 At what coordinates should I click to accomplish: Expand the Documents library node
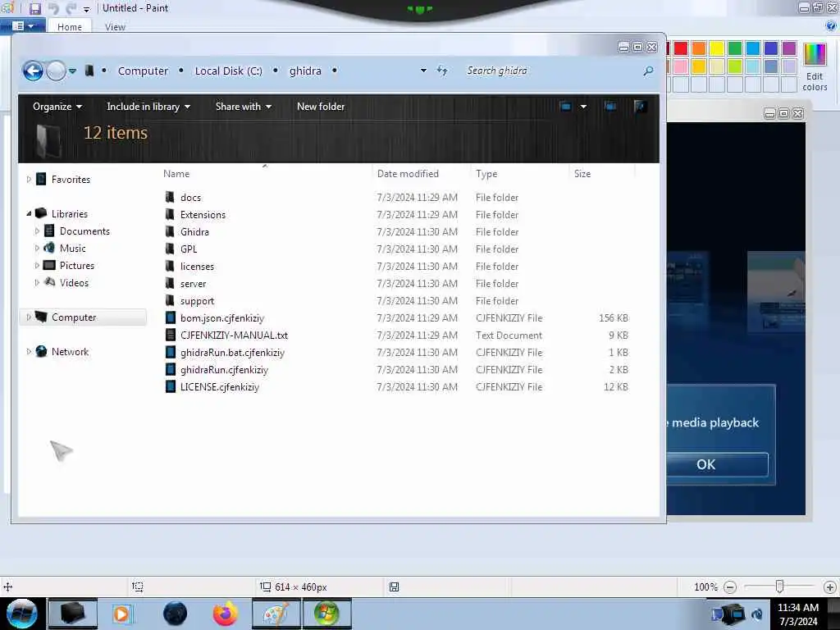click(x=37, y=231)
